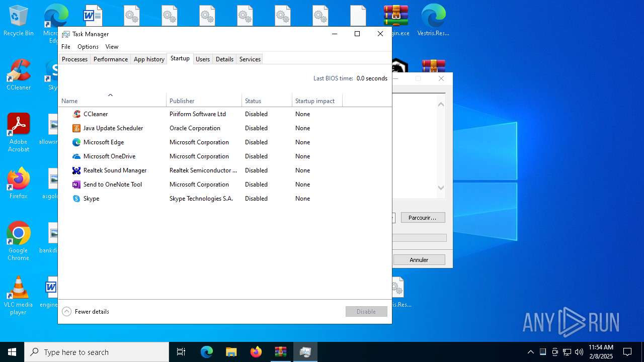This screenshot has width=644, height=362.
Task: Open Task View in the taskbar
Action: pos(181,352)
